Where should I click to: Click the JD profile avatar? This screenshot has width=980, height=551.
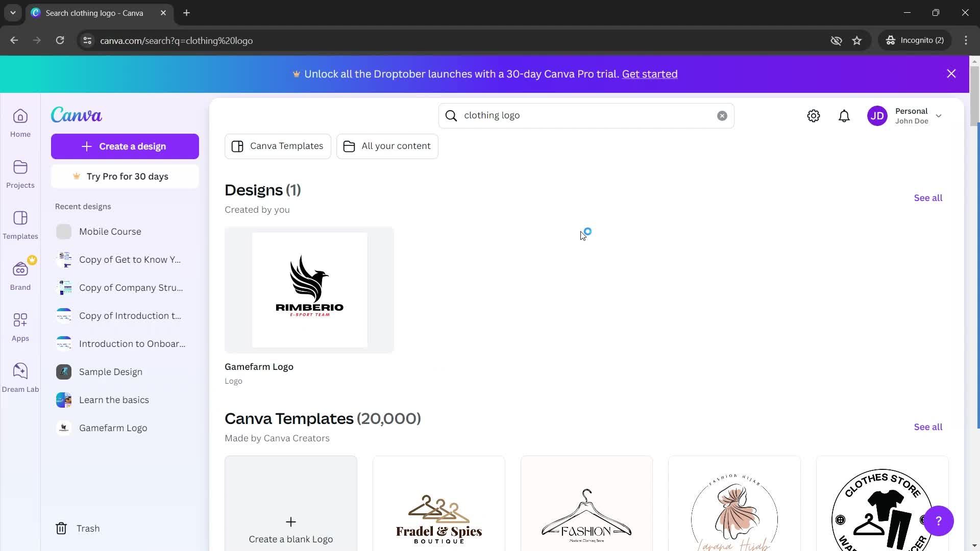pos(877,116)
